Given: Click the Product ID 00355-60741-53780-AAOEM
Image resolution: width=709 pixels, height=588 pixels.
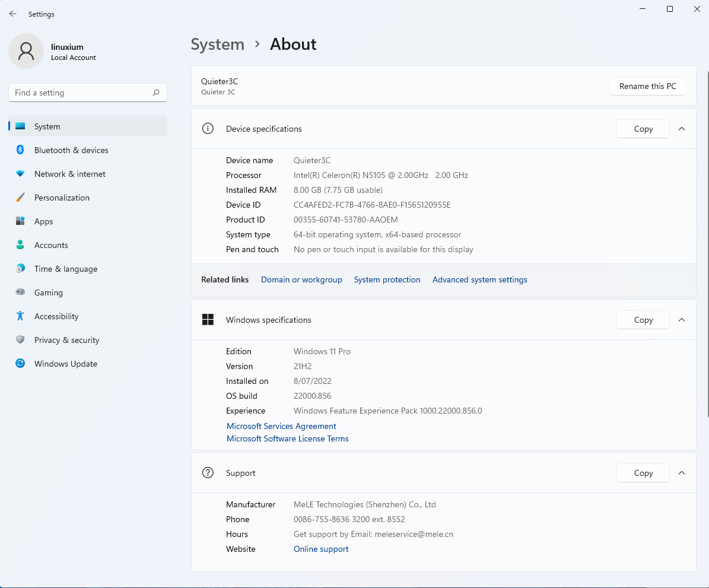Looking at the screenshot, I should click(345, 220).
